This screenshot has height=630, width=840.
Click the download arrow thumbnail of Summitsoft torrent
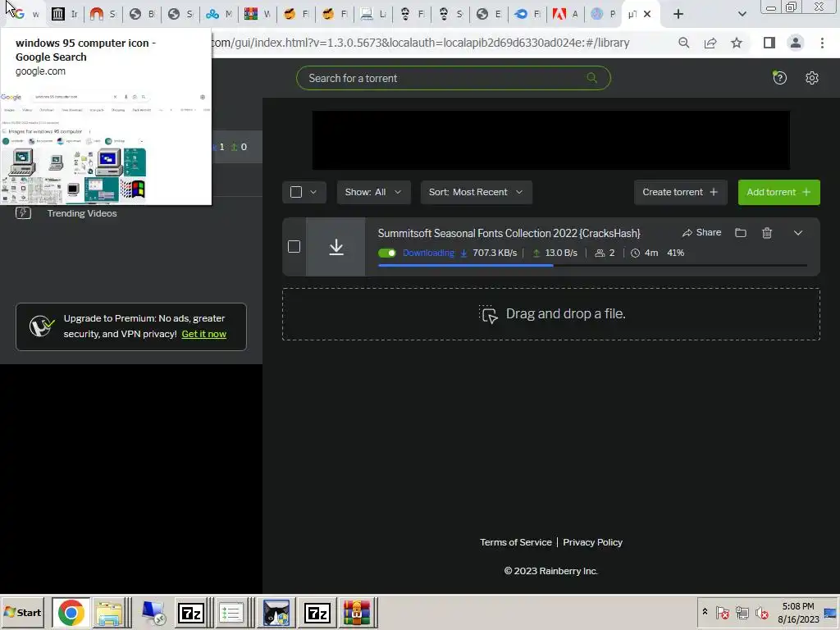pyautogui.click(x=336, y=247)
